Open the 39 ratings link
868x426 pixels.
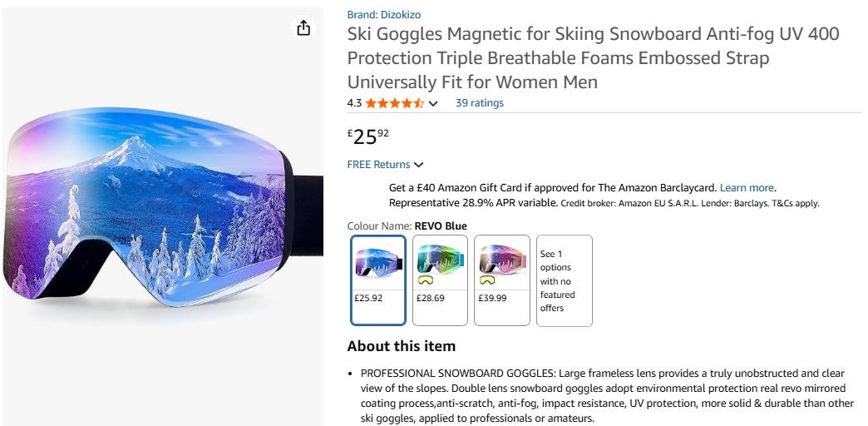point(480,103)
